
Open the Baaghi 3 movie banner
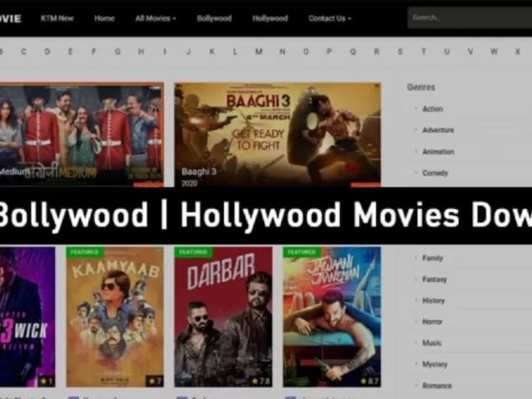[x=277, y=135]
